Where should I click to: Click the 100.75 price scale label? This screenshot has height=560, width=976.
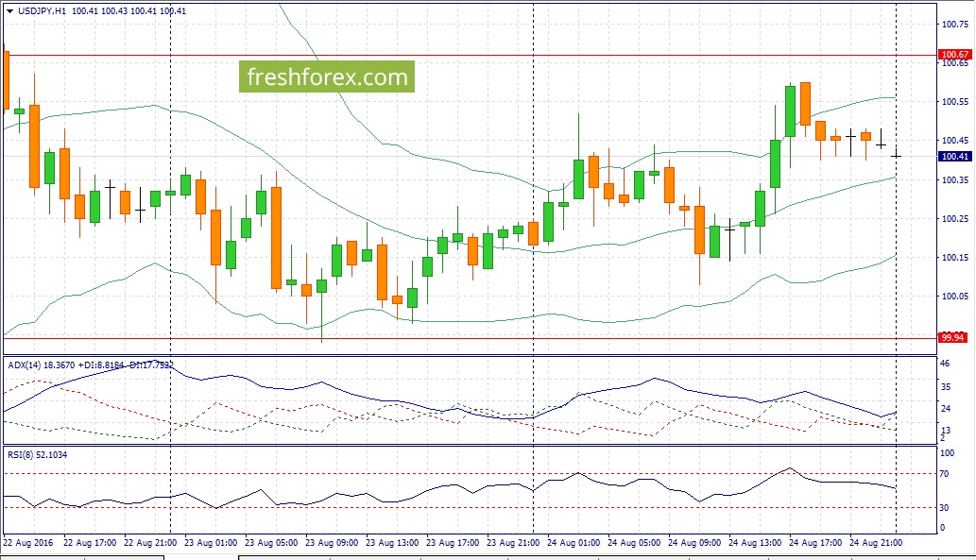[955, 25]
